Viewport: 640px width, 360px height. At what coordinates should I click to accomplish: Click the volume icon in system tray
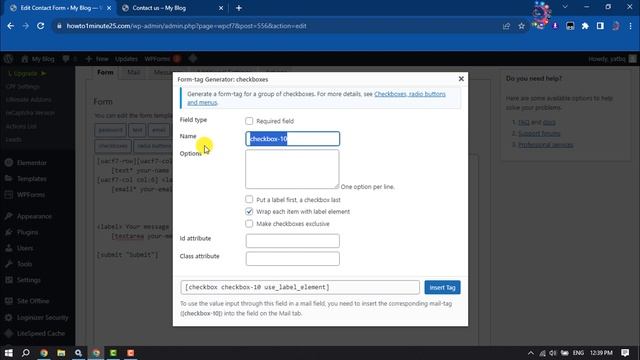pos(553,353)
